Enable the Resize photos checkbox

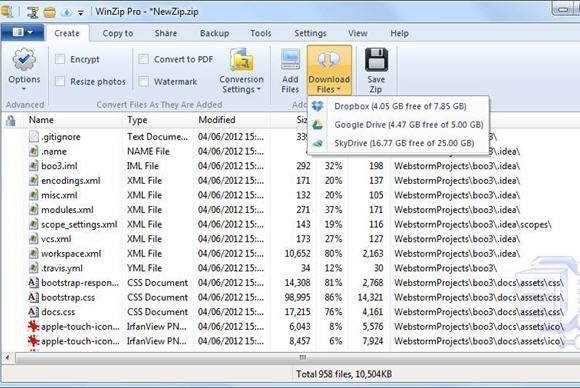tap(60, 81)
